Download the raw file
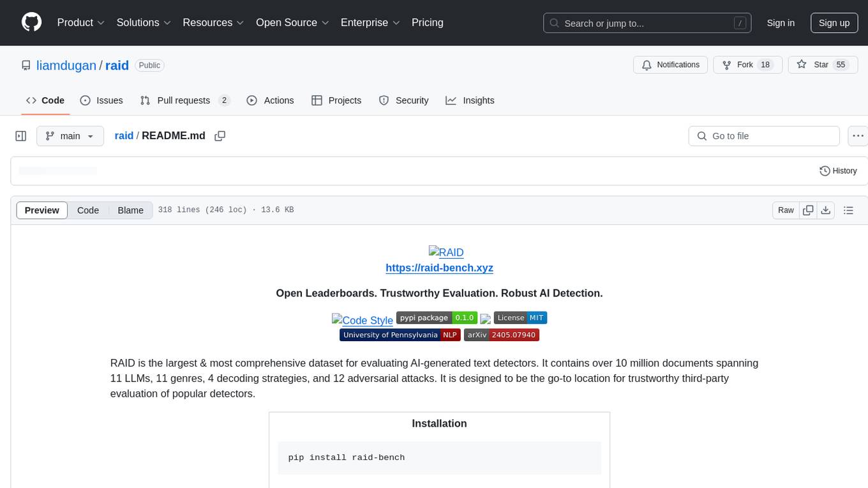Viewport: 868px width, 488px height. pos(826,210)
